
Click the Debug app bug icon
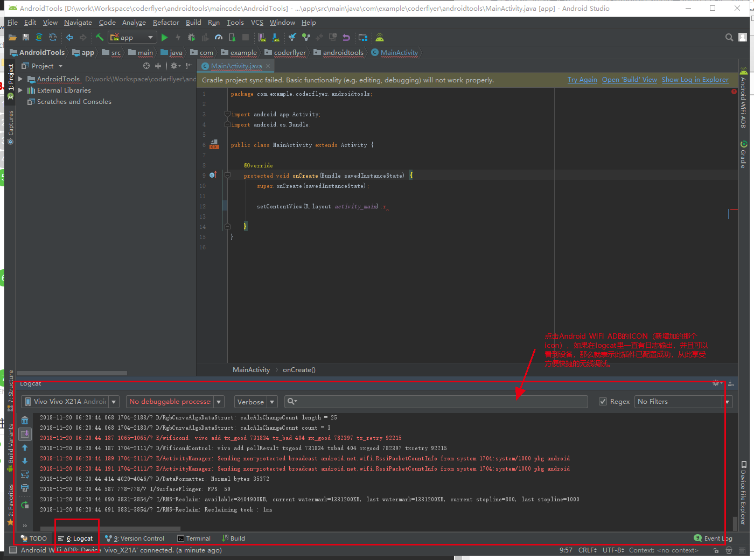coord(191,38)
